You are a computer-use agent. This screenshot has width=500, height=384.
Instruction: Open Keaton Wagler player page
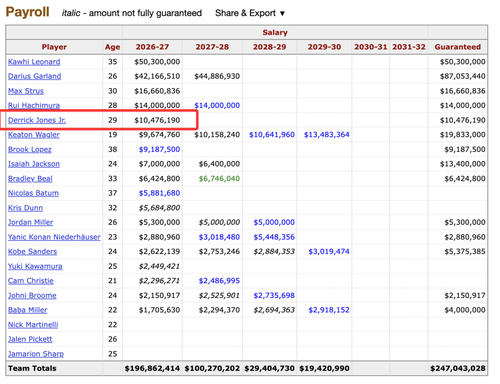[x=34, y=135]
